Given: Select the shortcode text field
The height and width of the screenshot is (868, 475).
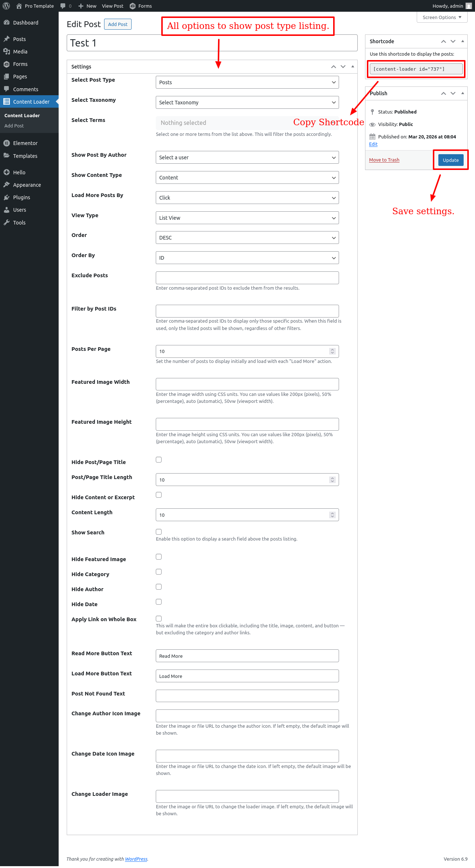Looking at the screenshot, I should (416, 69).
